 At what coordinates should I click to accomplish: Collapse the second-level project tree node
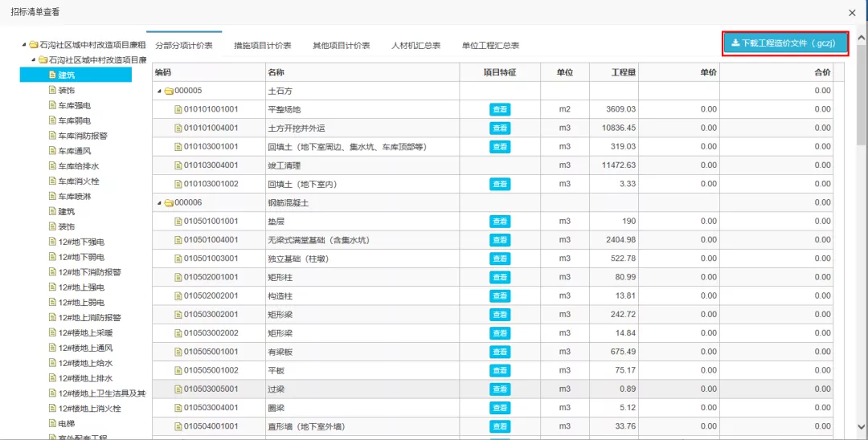[34, 60]
